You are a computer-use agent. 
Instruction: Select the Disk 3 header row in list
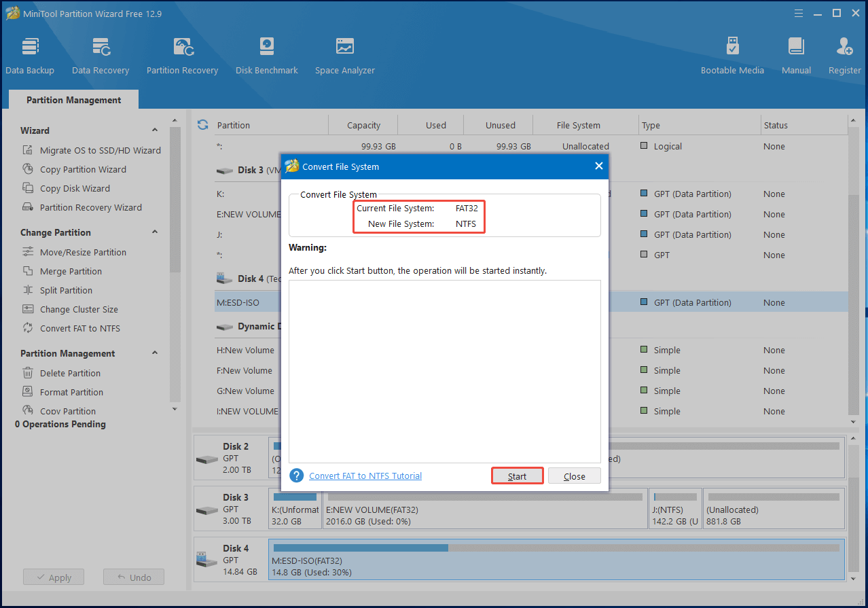point(531,170)
